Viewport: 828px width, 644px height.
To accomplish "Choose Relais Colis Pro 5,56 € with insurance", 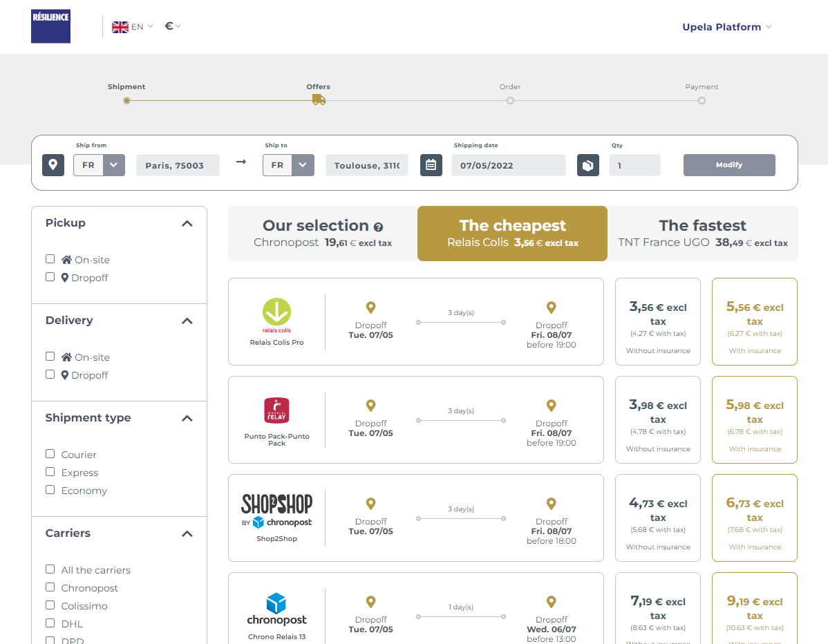I will 755,322.
